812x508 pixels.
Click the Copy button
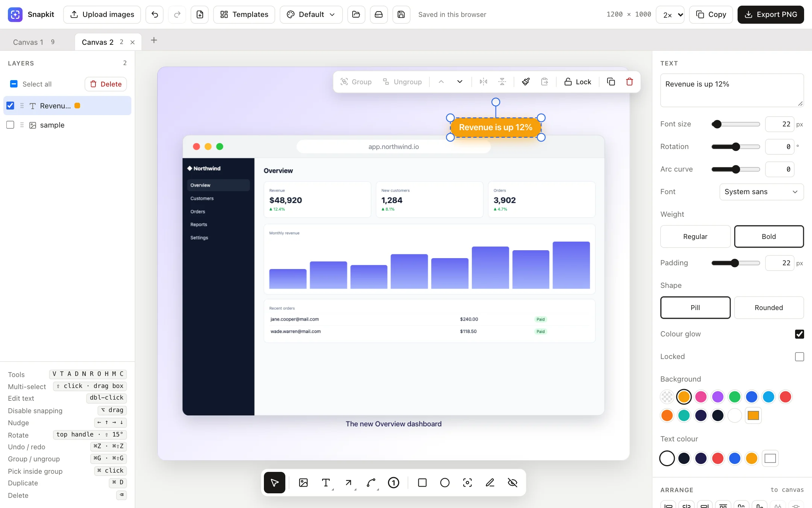pos(711,15)
